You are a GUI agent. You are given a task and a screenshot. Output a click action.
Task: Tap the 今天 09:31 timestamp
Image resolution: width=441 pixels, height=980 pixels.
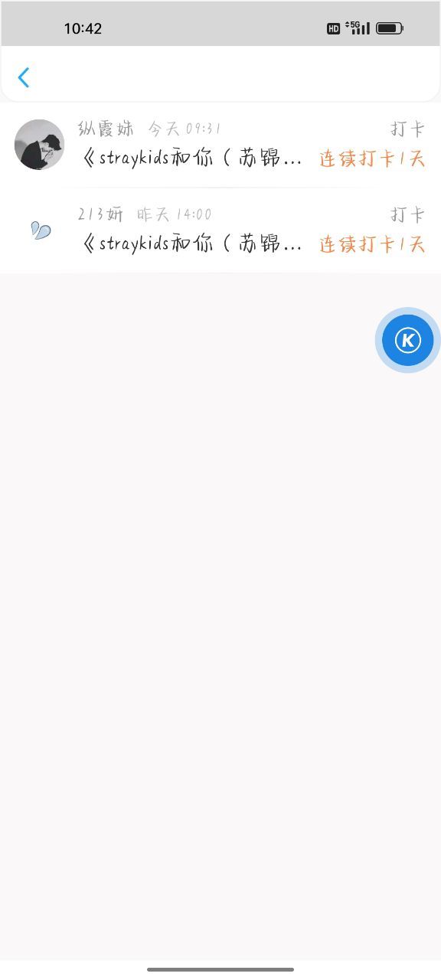click(x=185, y=128)
